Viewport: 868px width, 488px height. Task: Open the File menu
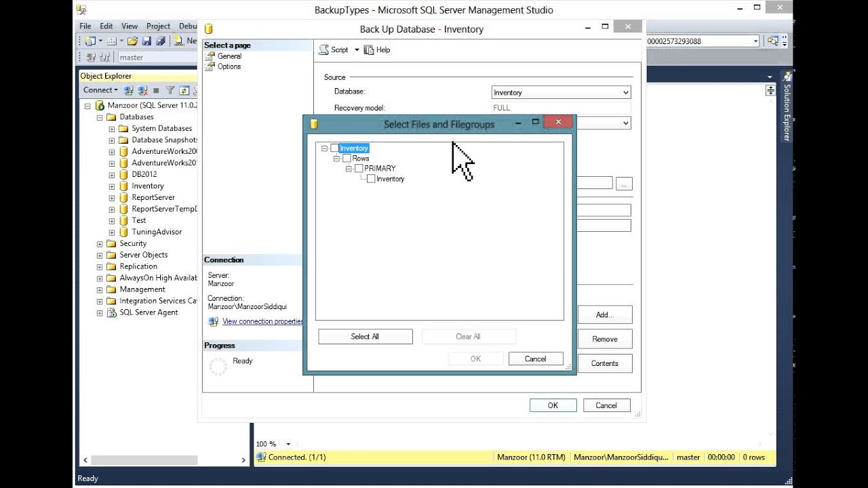(x=85, y=26)
